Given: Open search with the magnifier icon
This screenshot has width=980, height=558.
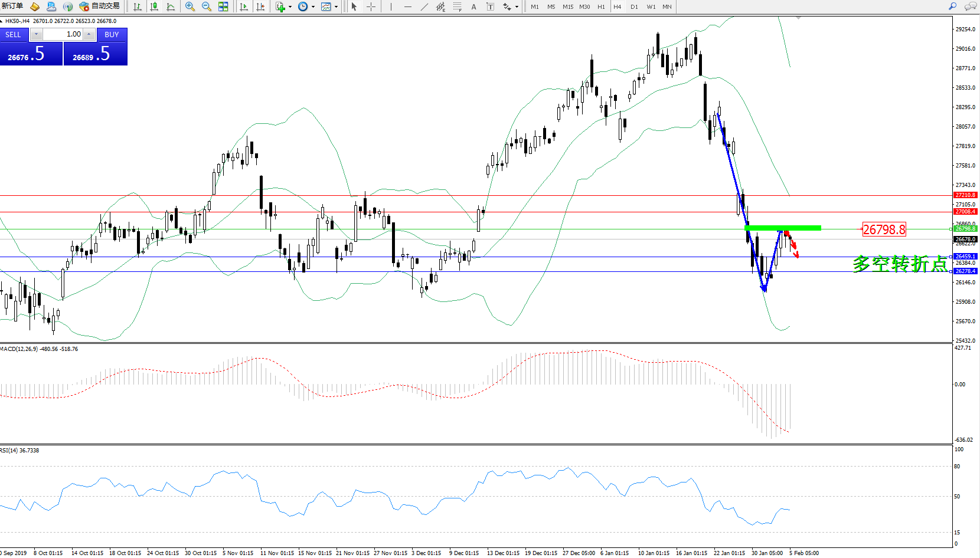Looking at the screenshot, I should click(x=952, y=6).
